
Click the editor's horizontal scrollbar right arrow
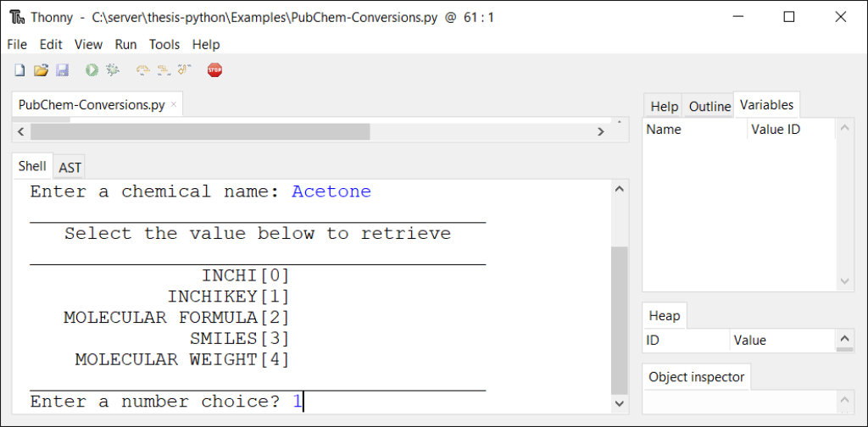[600, 131]
